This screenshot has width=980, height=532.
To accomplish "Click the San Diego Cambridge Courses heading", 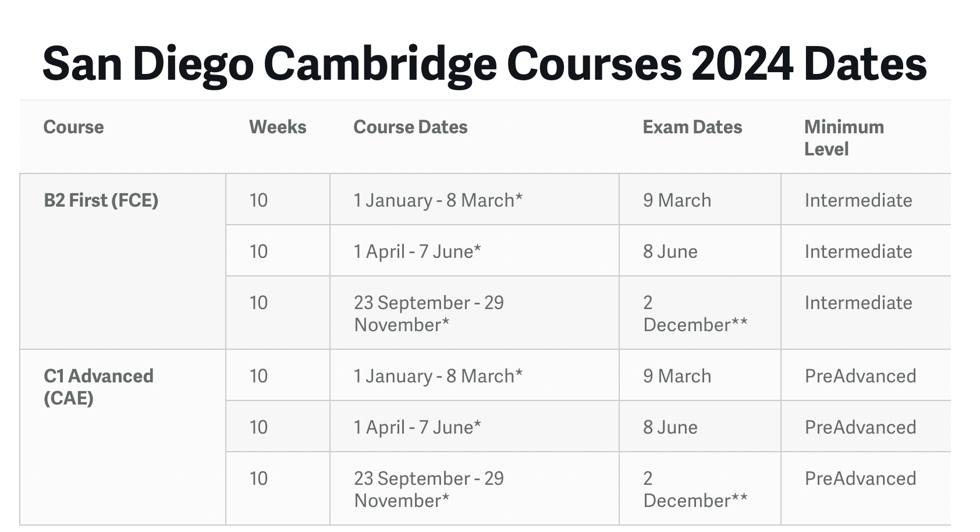I will (484, 63).
